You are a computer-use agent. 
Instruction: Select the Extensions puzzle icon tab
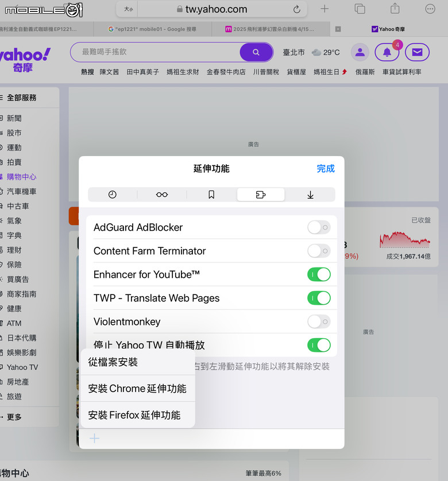tap(261, 195)
